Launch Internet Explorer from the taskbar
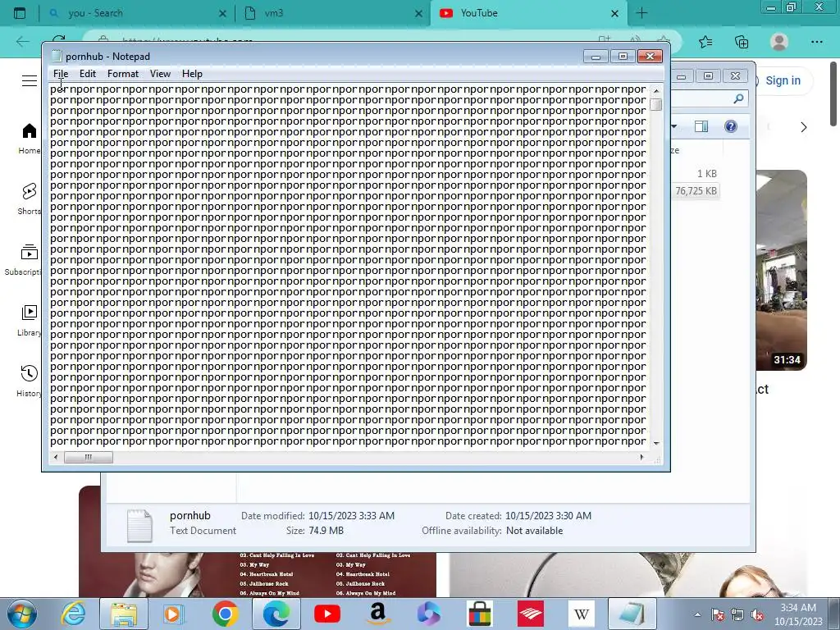The width and height of the screenshot is (840, 630). tap(73, 614)
